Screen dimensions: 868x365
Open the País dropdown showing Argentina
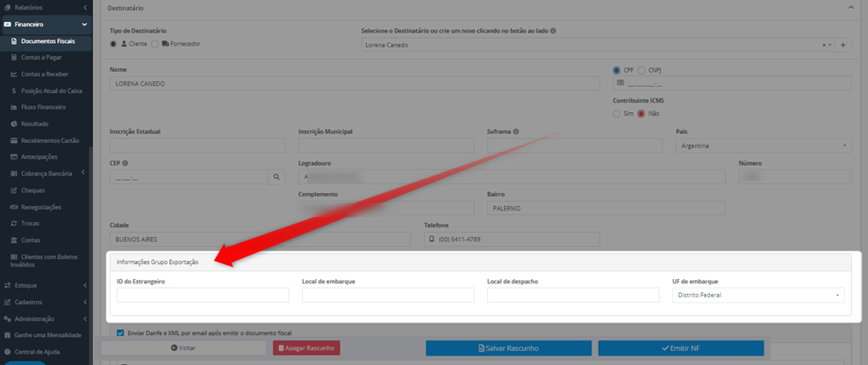(764, 146)
